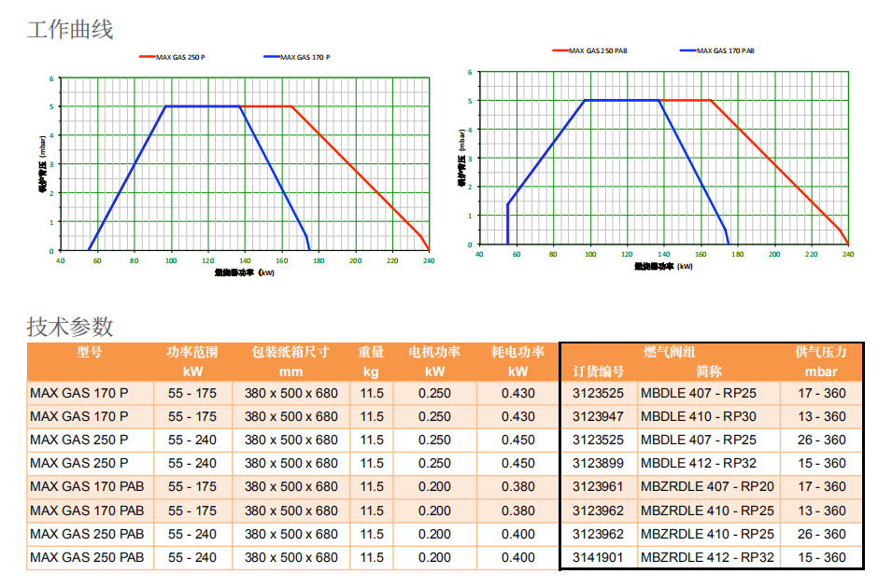The height and width of the screenshot is (588, 878).
Task: Click the 重量 column header
Action: point(371,352)
